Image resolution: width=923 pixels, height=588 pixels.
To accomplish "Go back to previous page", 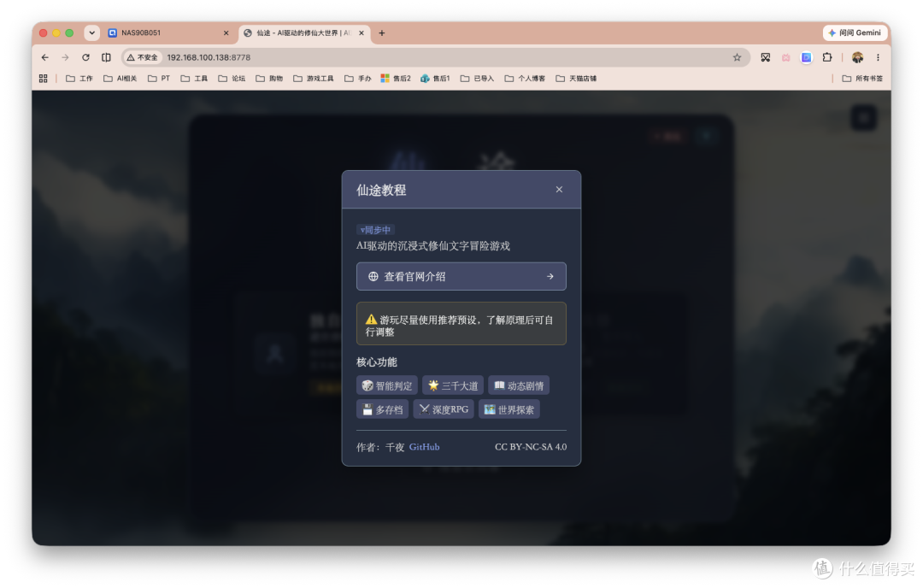I will click(x=45, y=57).
